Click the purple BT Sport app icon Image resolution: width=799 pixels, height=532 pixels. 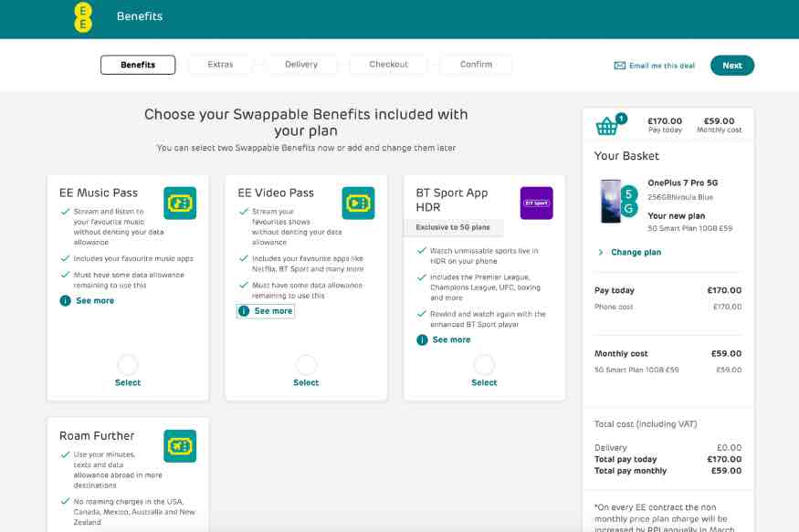tap(537, 203)
